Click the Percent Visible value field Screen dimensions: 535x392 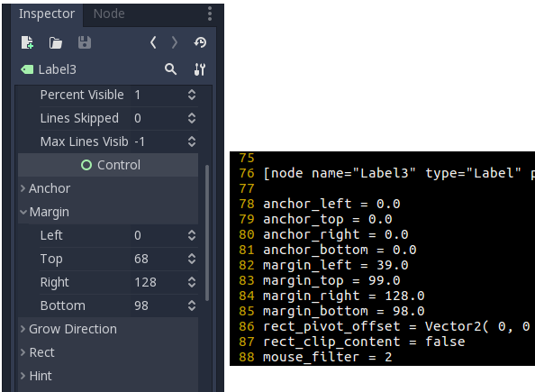pos(164,95)
